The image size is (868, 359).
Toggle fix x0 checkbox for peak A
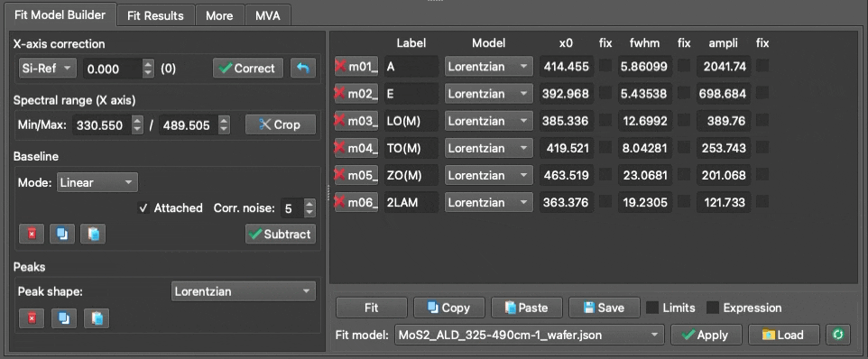click(605, 66)
